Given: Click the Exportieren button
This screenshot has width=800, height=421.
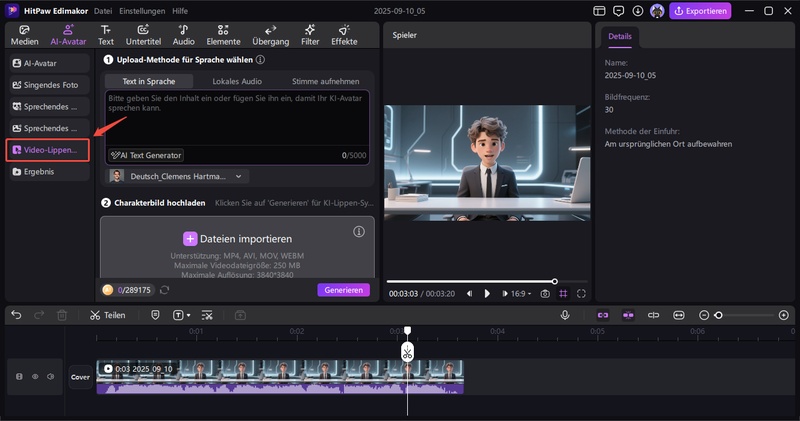Looking at the screenshot, I should coord(700,11).
